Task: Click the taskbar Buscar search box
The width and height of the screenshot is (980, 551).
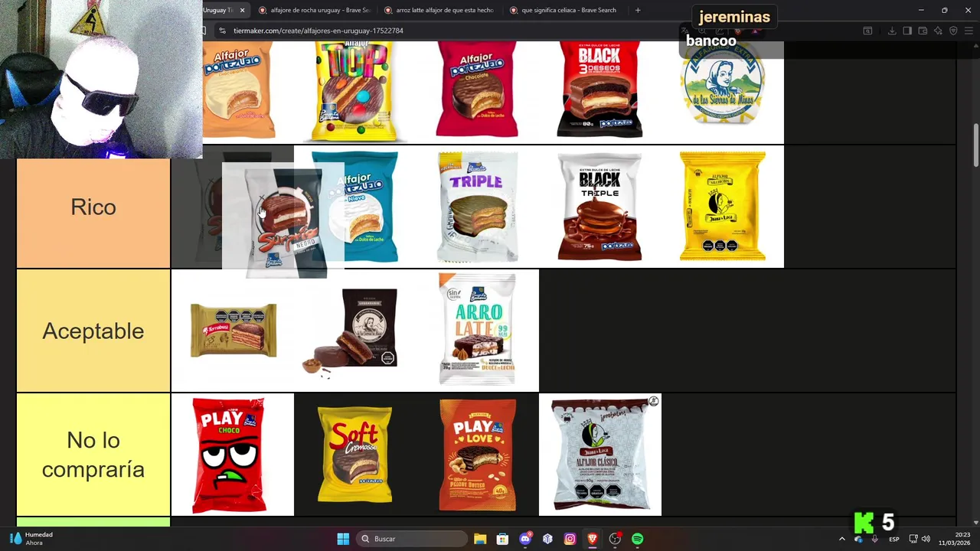Action: click(x=412, y=539)
